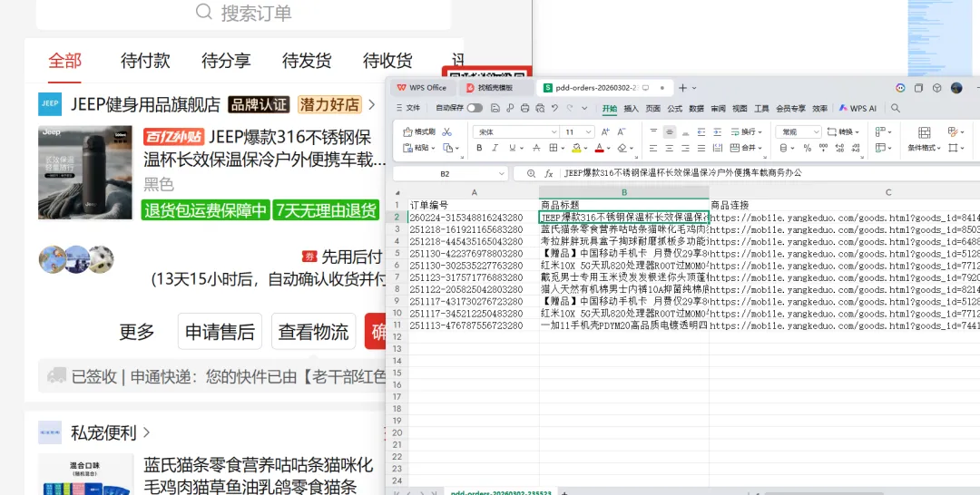Select the 待发货 orders tab
The height and width of the screenshot is (495, 980).
(x=307, y=61)
